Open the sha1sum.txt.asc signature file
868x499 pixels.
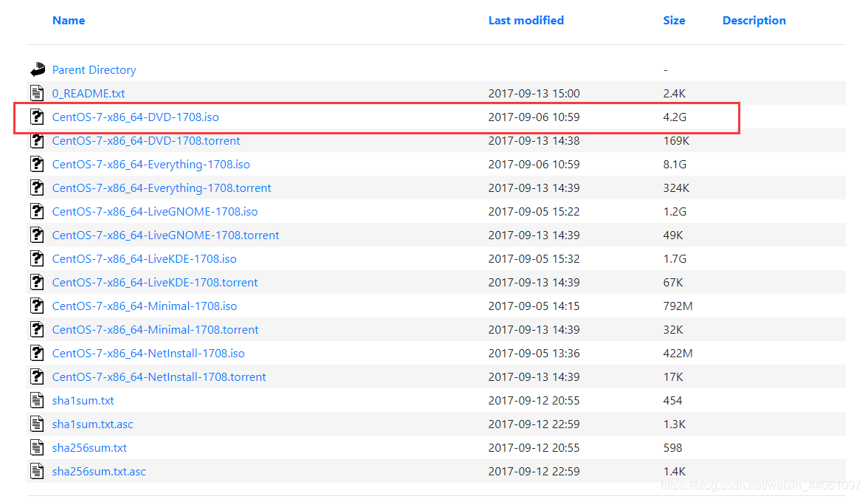click(x=92, y=424)
